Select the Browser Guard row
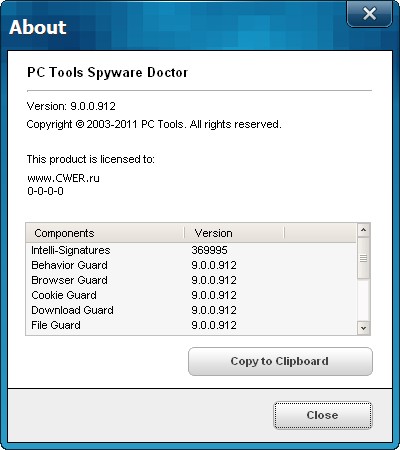This screenshot has height=450, width=400. tap(191, 280)
